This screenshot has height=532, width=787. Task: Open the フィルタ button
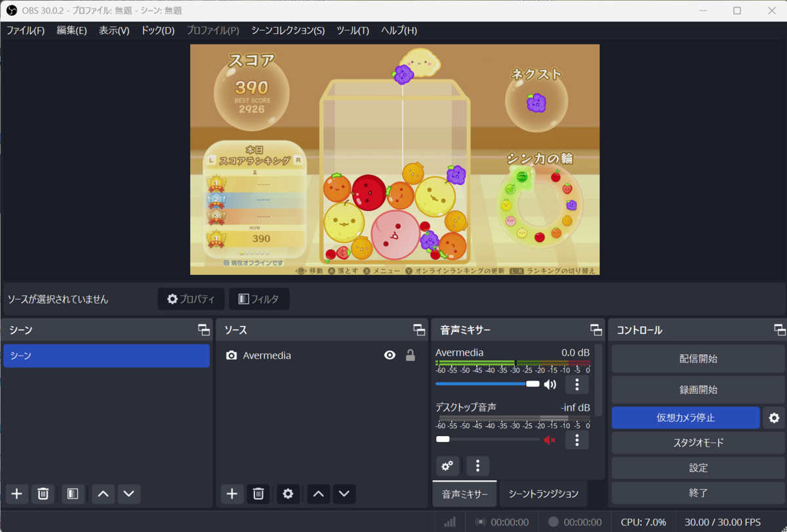(x=259, y=299)
